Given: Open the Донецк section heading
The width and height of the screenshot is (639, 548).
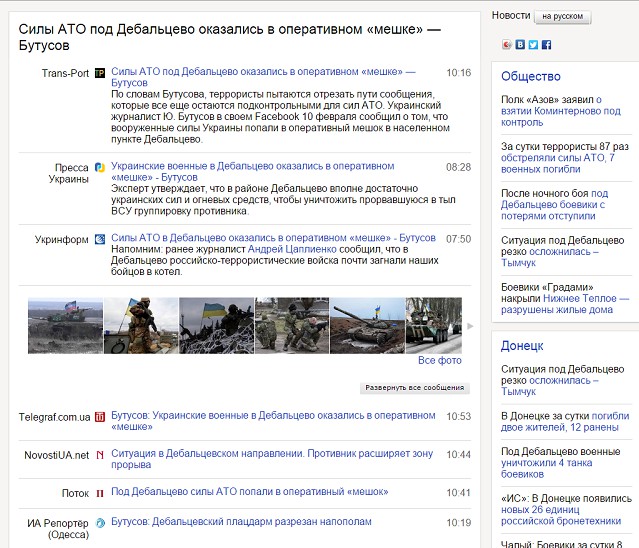Looking at the screenshot, I should 522,346.
